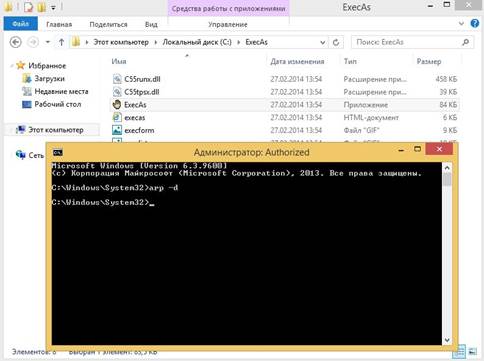Open Загрузки in navigation pane
The width and height of the screenshot is (484, 361).
click(49, 79)
